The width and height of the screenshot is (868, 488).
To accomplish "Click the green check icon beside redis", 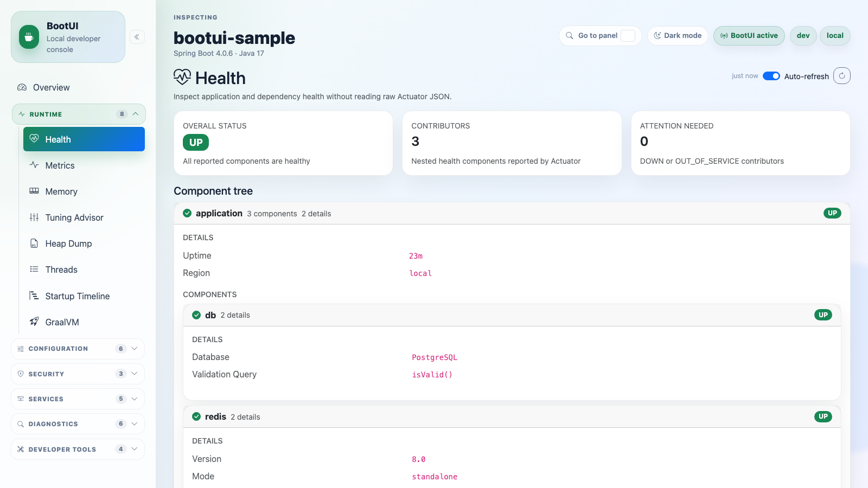I will point(196,416).
